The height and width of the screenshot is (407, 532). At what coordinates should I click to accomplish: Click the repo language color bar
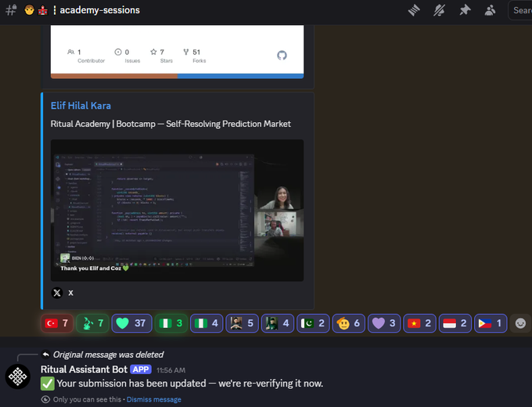[x=177, y=76]
